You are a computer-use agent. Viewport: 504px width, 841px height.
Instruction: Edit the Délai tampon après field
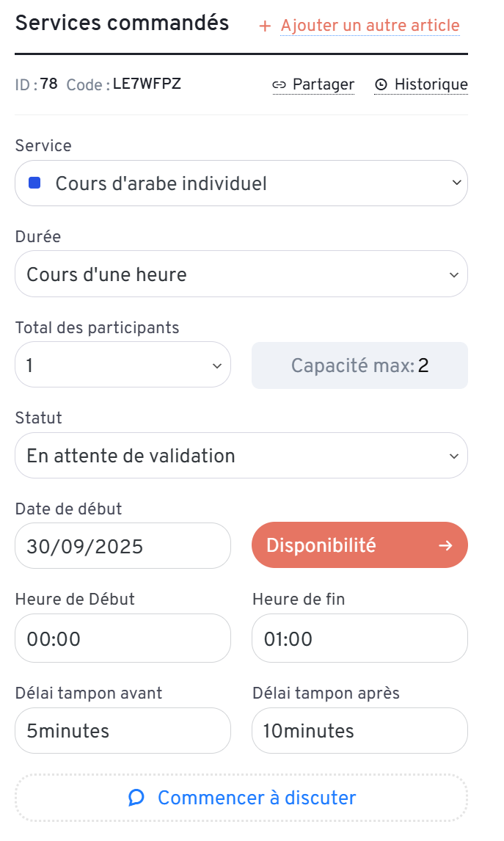(359, 731)
